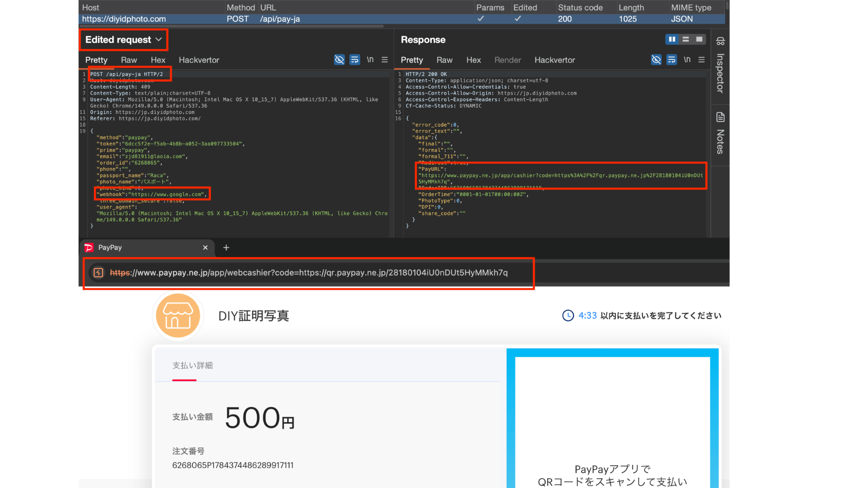
Task: Toggle hide non-printable chars icon in request
Action: [x=339, y=59]
